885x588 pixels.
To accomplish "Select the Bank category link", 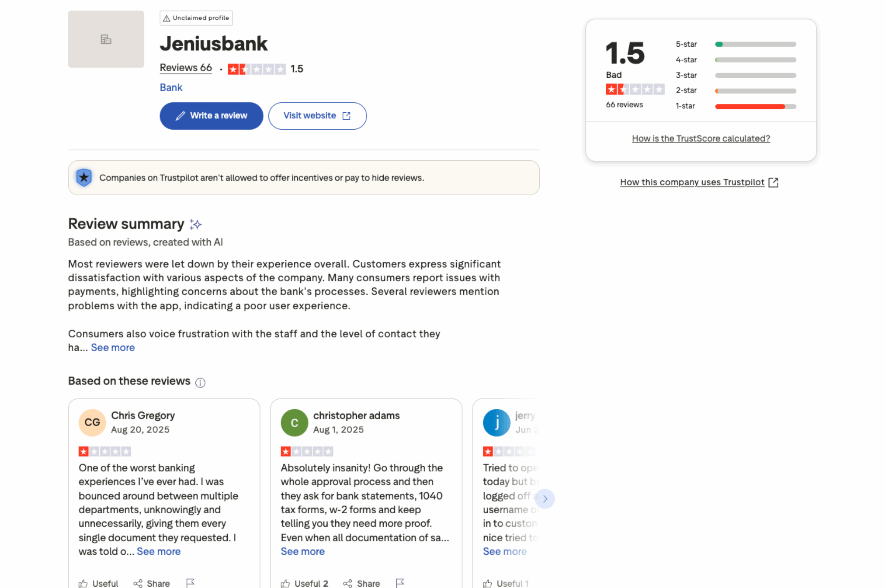I will tap(171, 87).
